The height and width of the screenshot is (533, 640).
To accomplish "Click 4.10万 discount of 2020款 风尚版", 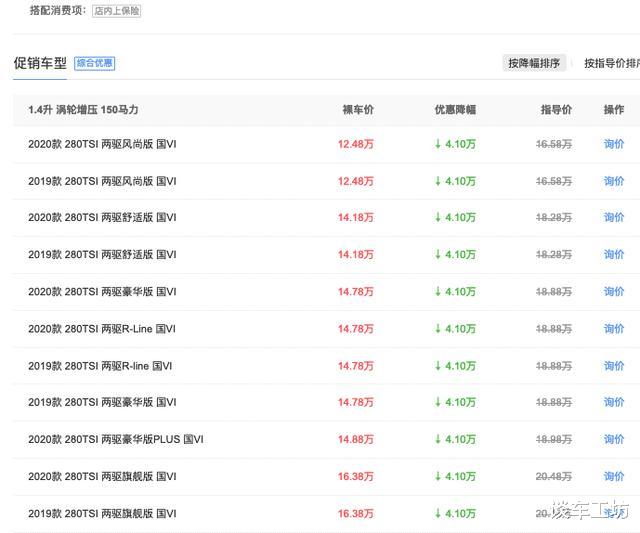I will 455,144.
